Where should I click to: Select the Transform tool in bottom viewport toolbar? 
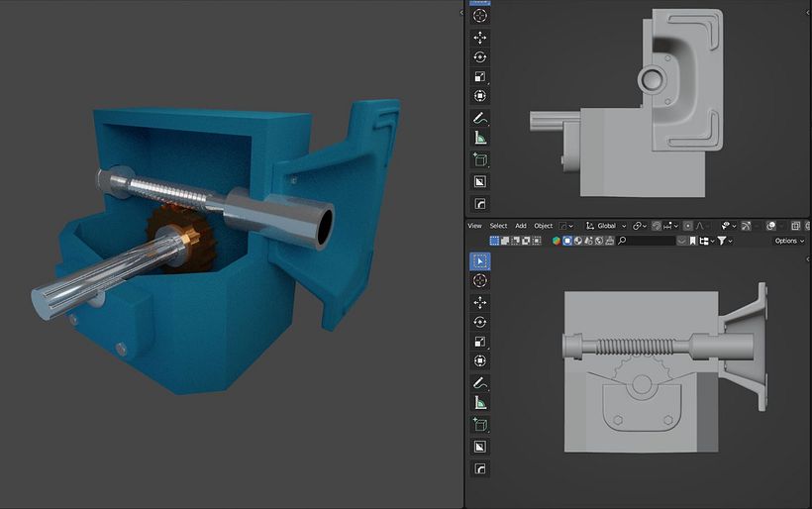480,360
